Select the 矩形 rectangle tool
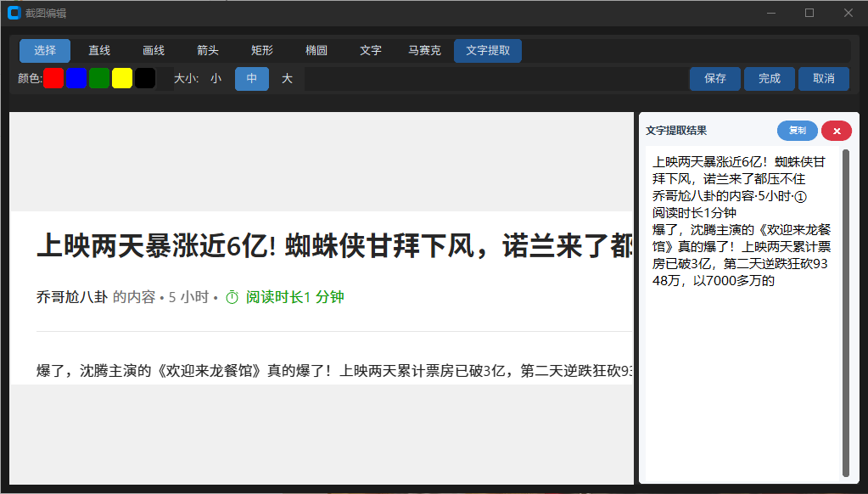The height and width of the screenshot is (494, 868). 262,50
